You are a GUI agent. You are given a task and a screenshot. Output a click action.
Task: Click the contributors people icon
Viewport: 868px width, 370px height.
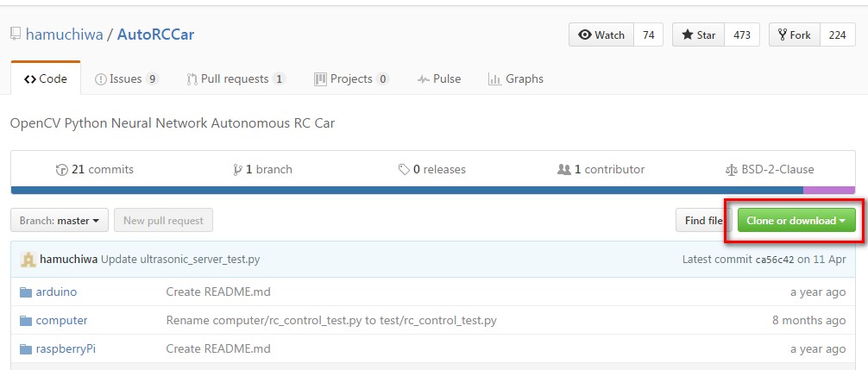(564, 170)
